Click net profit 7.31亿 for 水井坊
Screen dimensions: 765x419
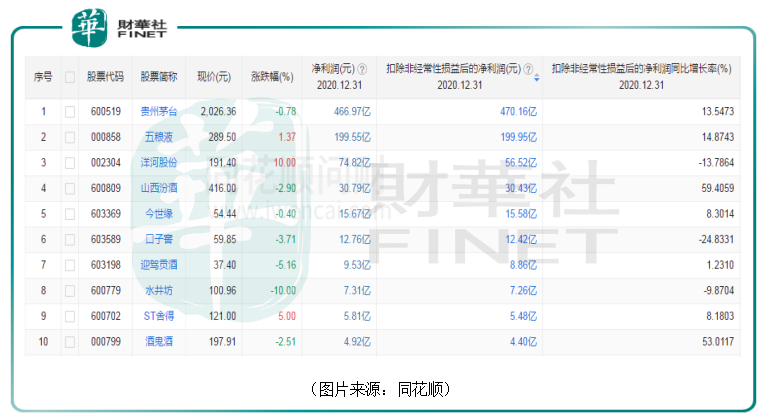[357, 291]
